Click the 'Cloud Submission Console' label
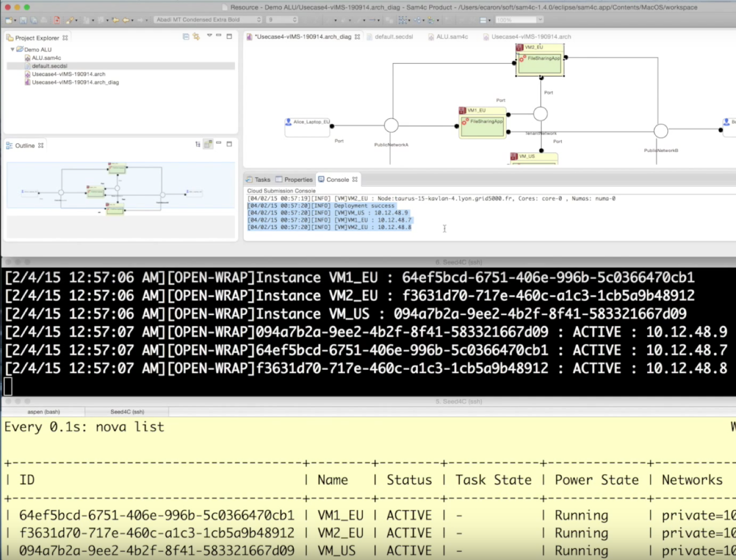The width and height of the screenshot is (736, 560). 281,191
